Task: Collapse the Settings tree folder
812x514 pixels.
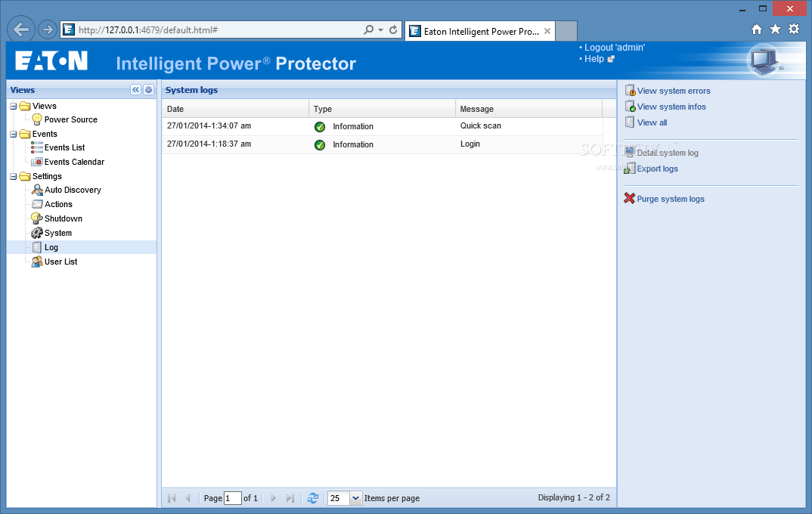Action: click(14, 177)
